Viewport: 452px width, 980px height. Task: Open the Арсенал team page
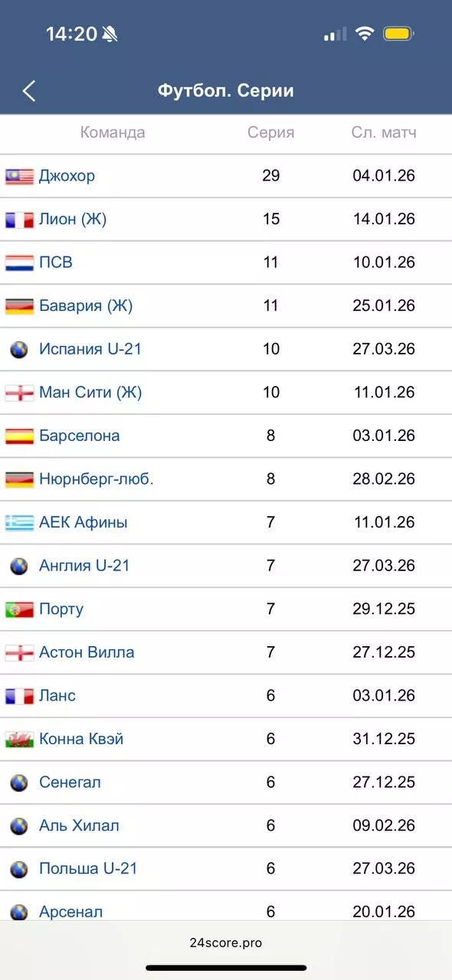click(72, 912)
